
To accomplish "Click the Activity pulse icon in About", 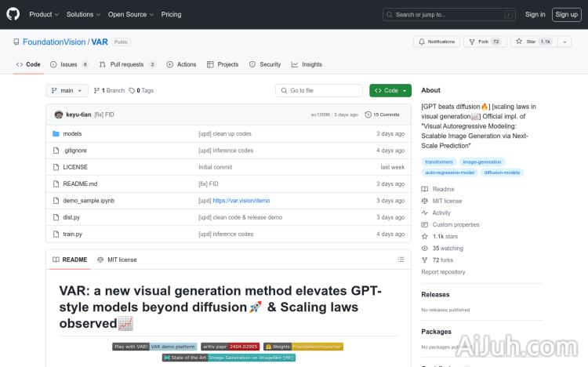I will [x=425, y=213].
